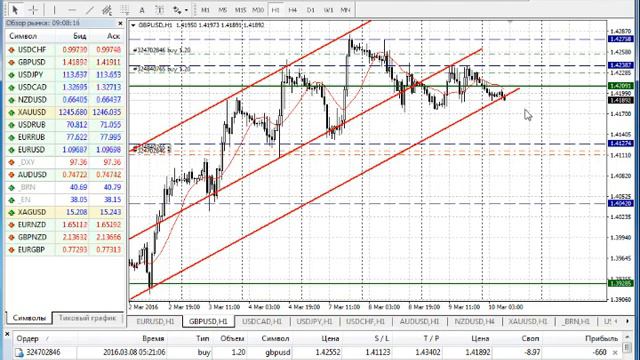
Task: Choose the Trendline drawing tool
Action: coord(90,9)
